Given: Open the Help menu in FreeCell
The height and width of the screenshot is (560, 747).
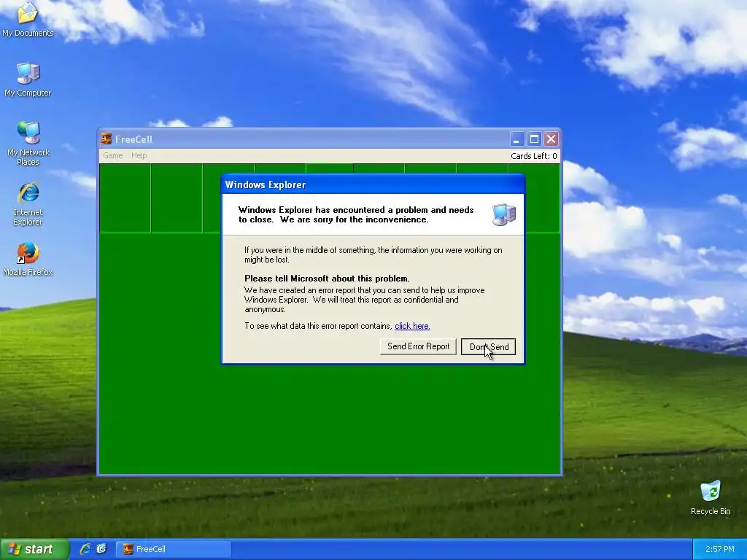Looking at the screenshot, I should pyautogui.click(x=139, y=155).
